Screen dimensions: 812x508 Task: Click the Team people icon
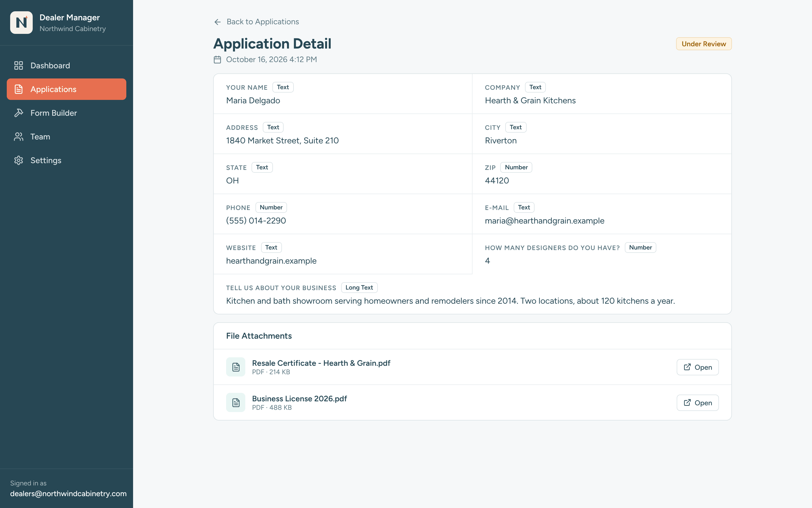tap(18, 137)
